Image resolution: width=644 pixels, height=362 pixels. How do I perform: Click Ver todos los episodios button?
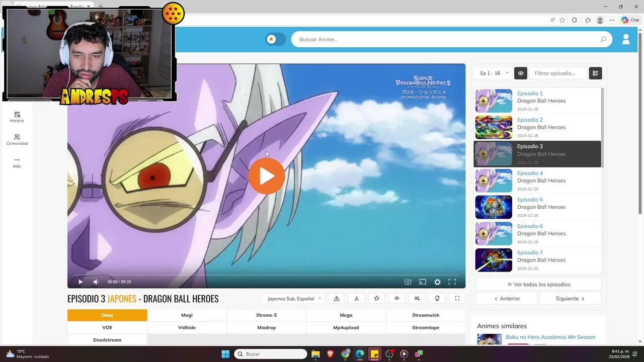click(x=538, y=285)
